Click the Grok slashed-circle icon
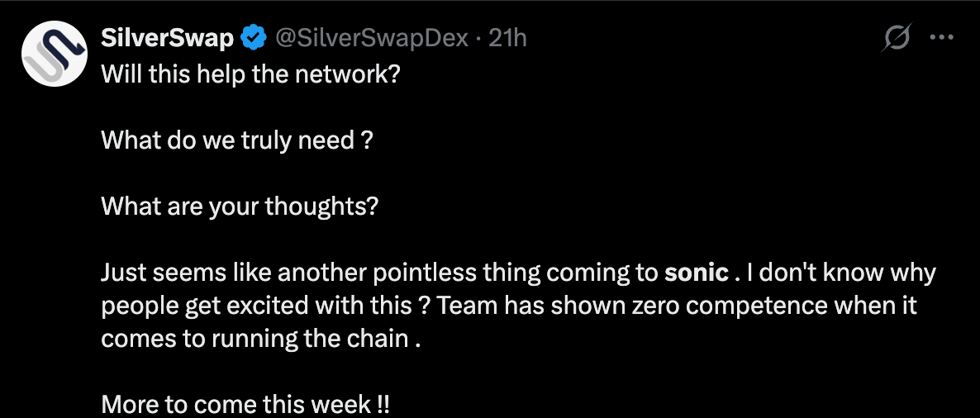Image resolution: width=980 pixels, height=418 pixels. [x=897, y=37]
